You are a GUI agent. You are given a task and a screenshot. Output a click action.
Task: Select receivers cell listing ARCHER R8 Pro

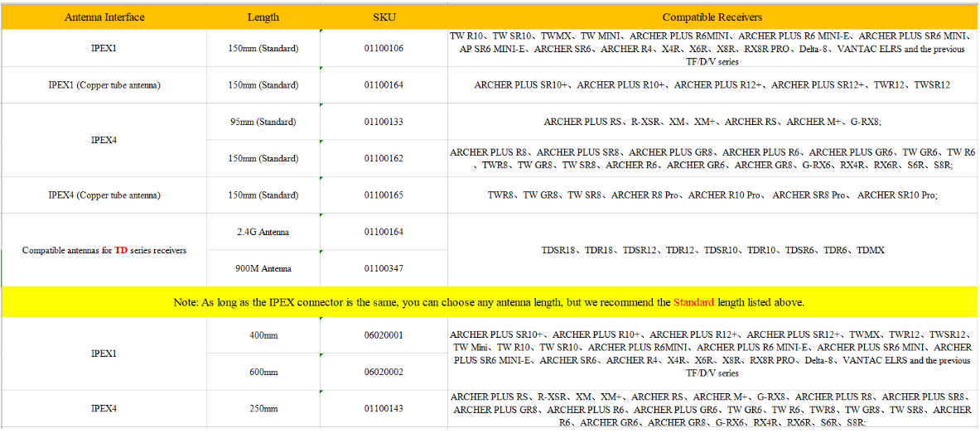point(714,195)
